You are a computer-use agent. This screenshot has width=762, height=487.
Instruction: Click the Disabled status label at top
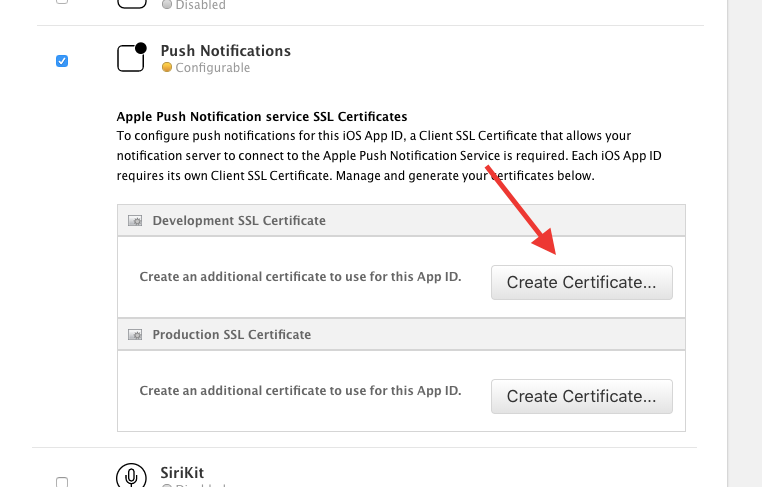pos(200,5)
